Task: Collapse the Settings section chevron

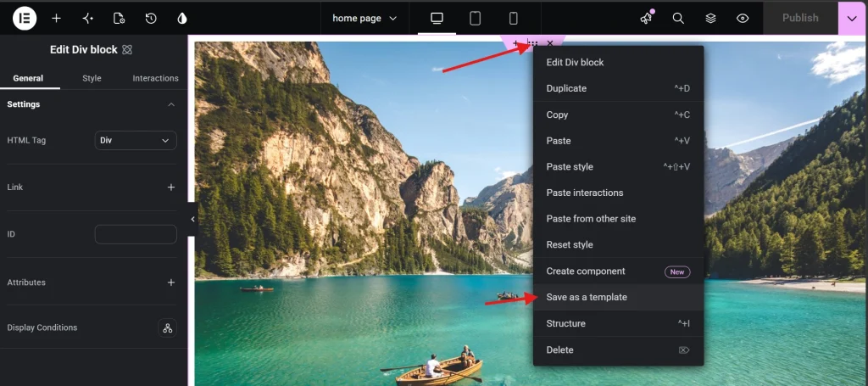Action: click(x=171, y=104)
